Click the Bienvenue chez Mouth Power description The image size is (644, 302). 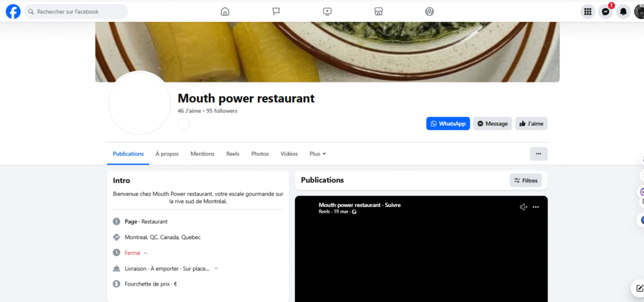click(x=198, y=198)
